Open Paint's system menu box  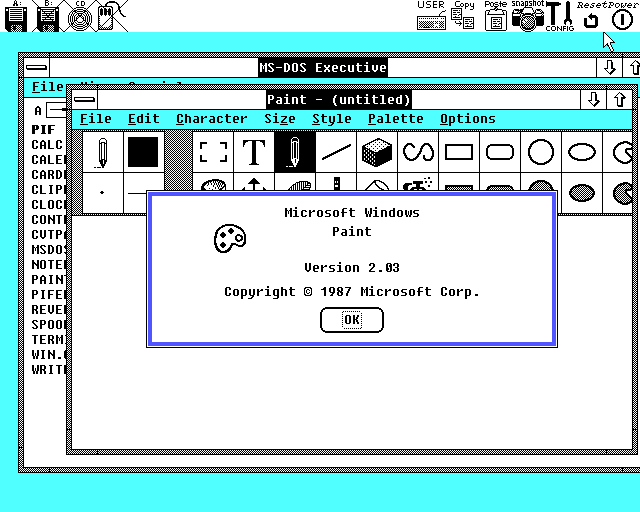(x=84, y=99)
